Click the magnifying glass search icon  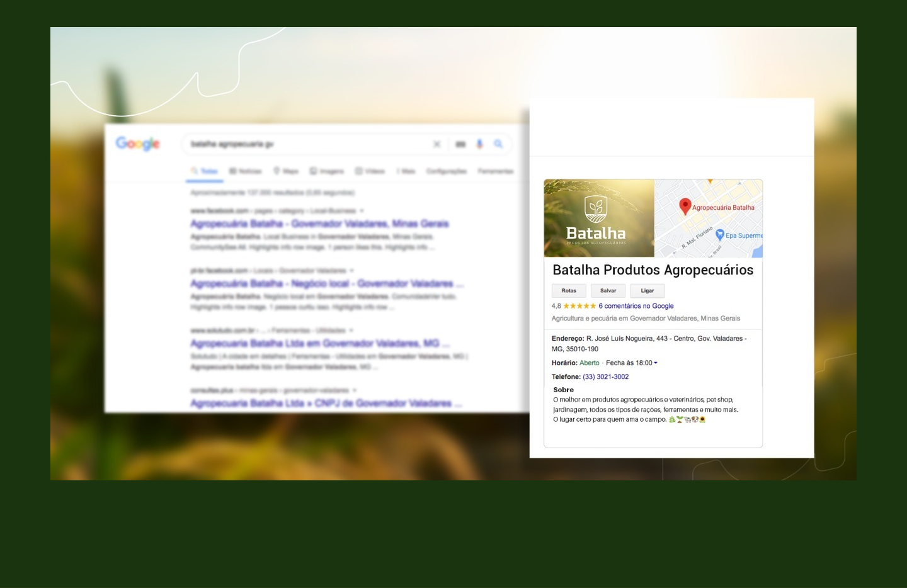(498, 144)
